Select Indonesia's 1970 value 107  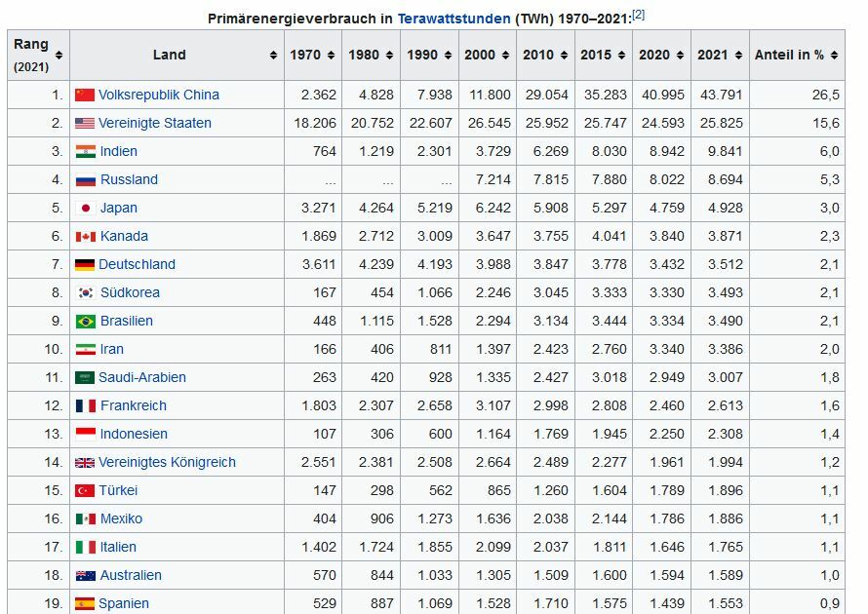coord(325,434)
